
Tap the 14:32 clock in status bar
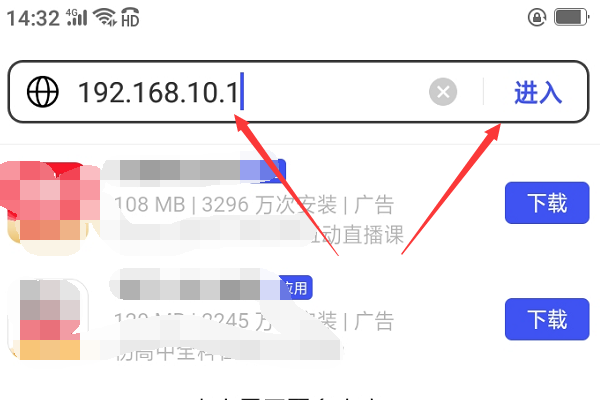point(33,18)
